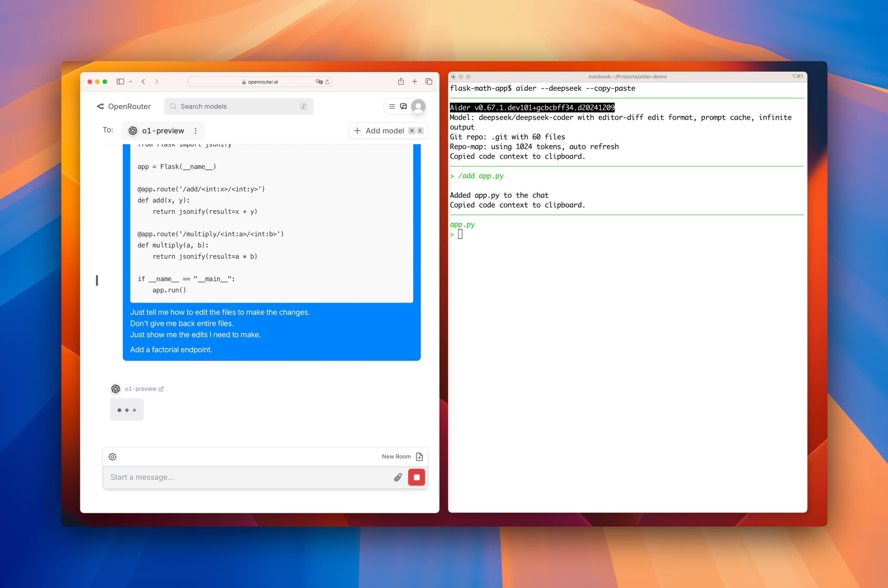
Task: Stop generation with the red stop button
Action: (x=416, y=477)
